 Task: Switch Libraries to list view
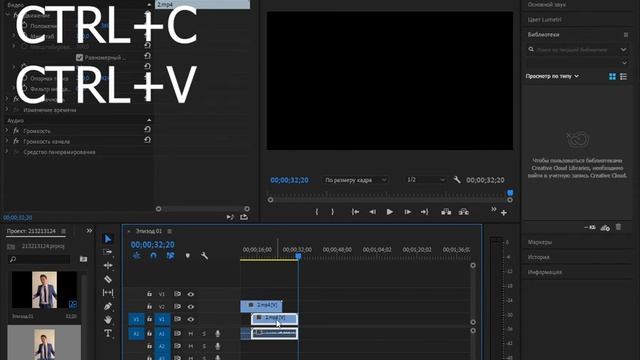(623, 76)
